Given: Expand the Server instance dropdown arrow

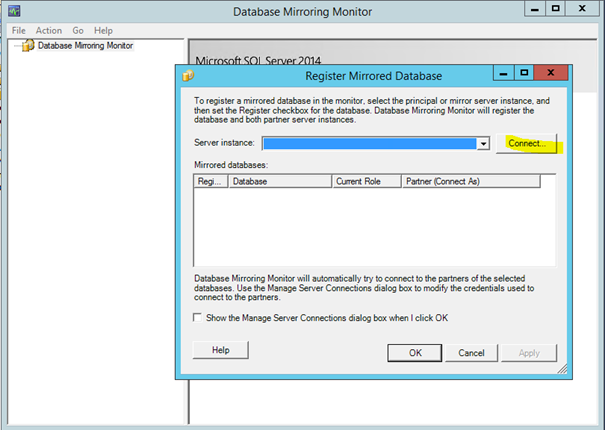Looking at the screenshot, I should point(482,144).
